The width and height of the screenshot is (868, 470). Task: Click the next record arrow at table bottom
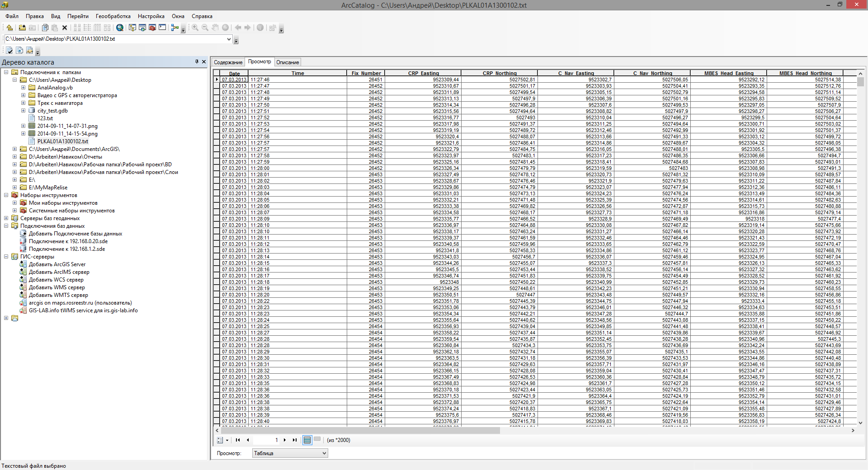pos(285,440)
